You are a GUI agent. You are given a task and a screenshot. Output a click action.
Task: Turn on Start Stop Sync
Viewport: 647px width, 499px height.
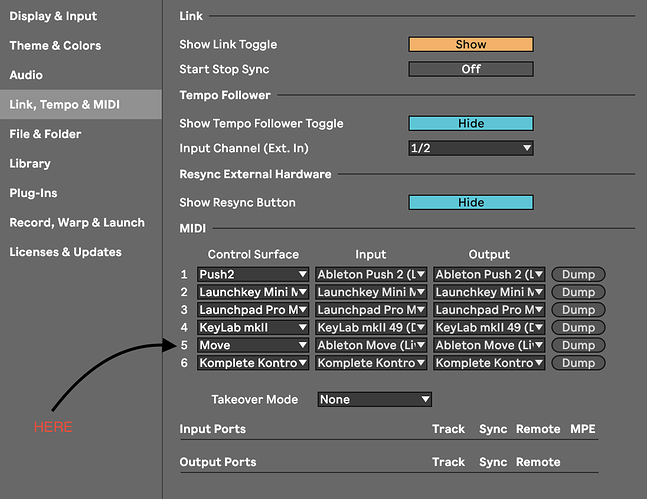[470, 69]
